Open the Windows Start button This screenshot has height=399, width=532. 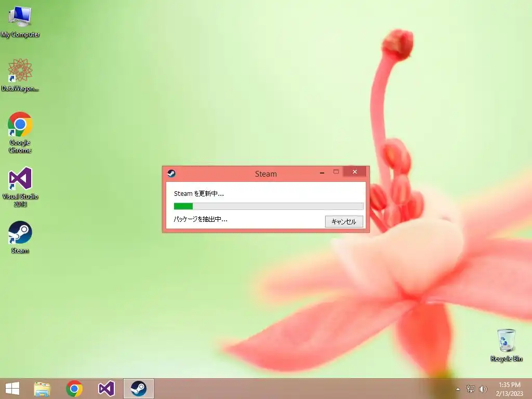[12, 389]
